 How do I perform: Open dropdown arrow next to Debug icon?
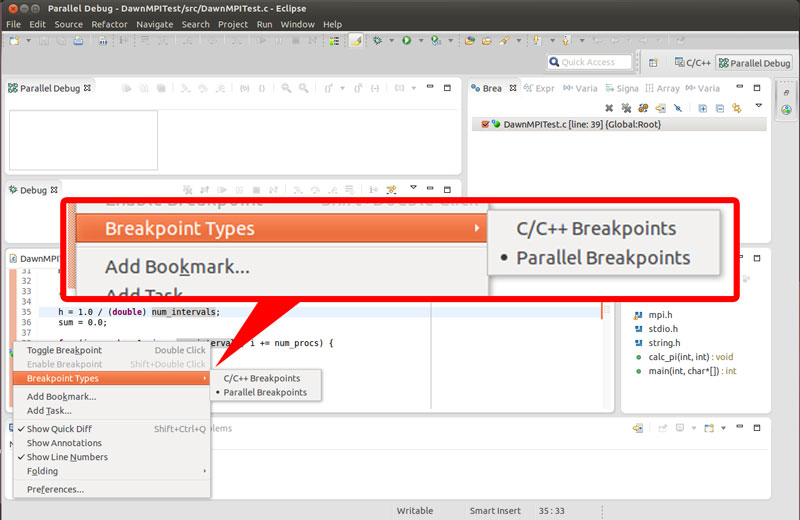391,40
